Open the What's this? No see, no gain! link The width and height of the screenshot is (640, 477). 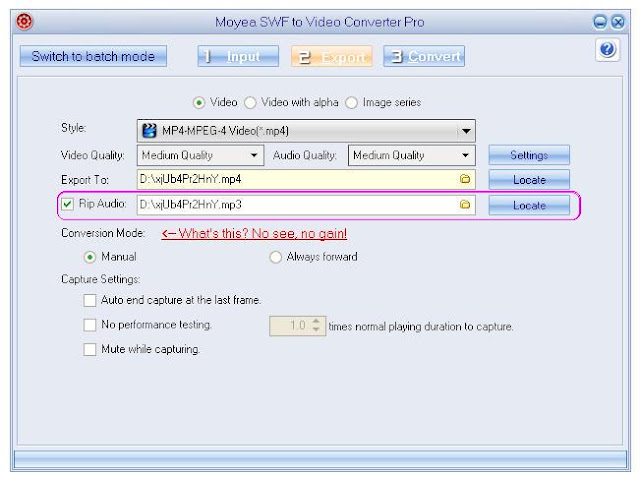click(254, 233)
